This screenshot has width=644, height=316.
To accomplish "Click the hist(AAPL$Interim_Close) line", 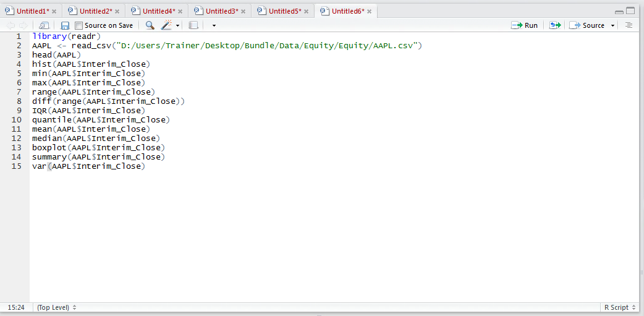I will [91, 64].
